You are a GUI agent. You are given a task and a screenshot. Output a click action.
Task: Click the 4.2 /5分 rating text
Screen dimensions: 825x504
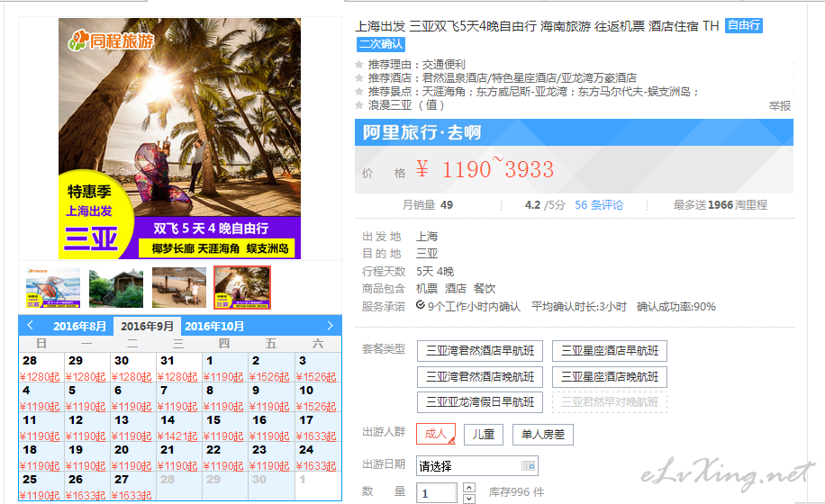[545, 205]
